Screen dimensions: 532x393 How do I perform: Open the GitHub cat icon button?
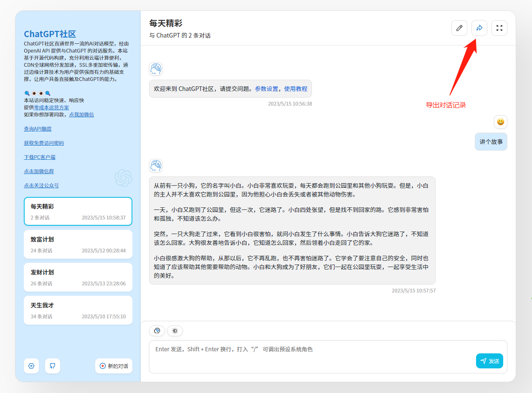click(53, 366)
